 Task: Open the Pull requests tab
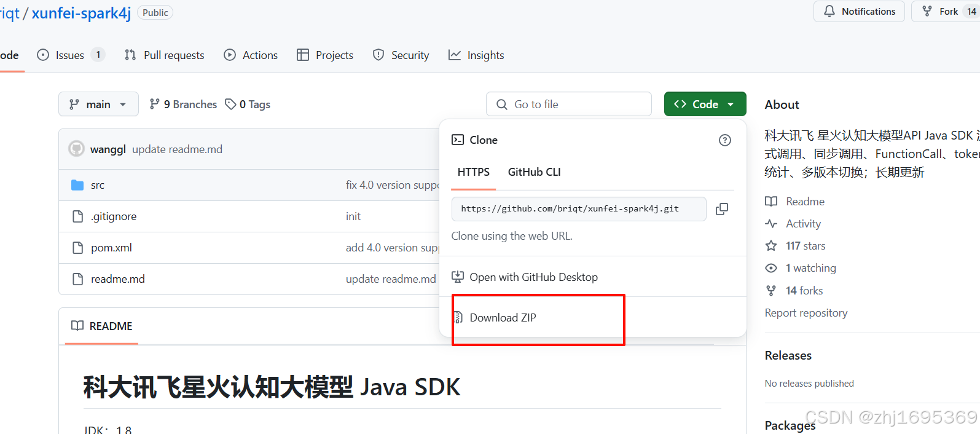[164, 55]
